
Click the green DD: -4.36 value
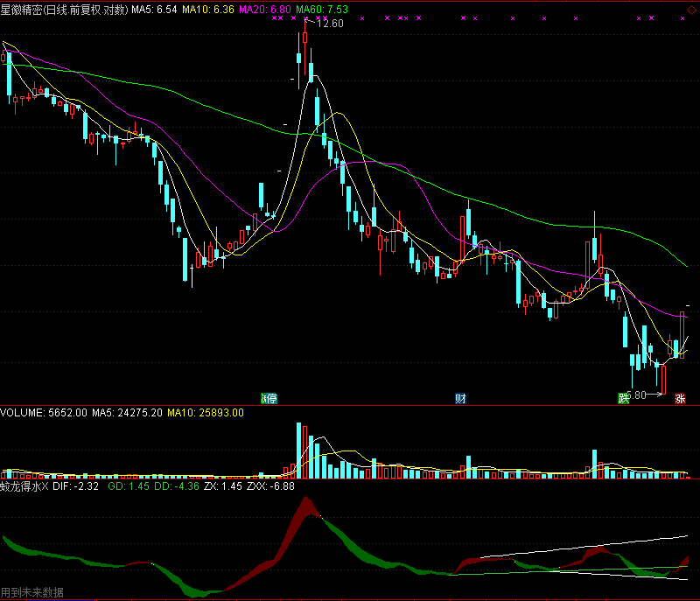pyautogui.click(x=177, y=486)
